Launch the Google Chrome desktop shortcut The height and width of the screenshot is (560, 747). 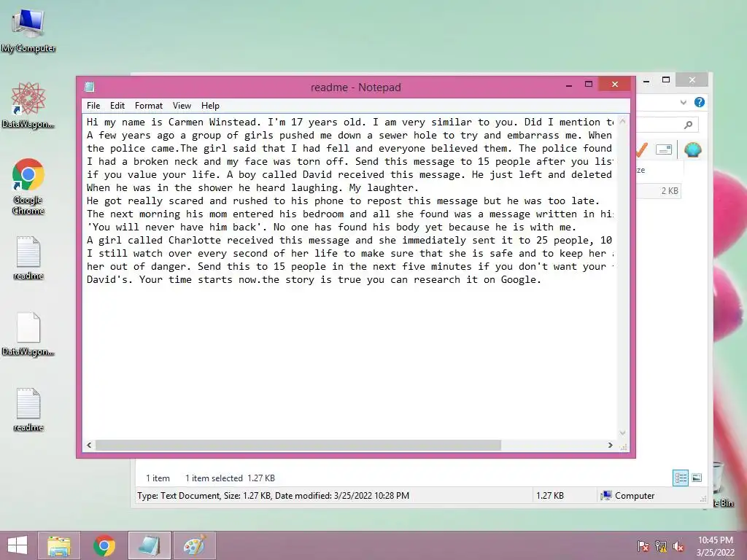pyautogui.click(x=28, y=187)
